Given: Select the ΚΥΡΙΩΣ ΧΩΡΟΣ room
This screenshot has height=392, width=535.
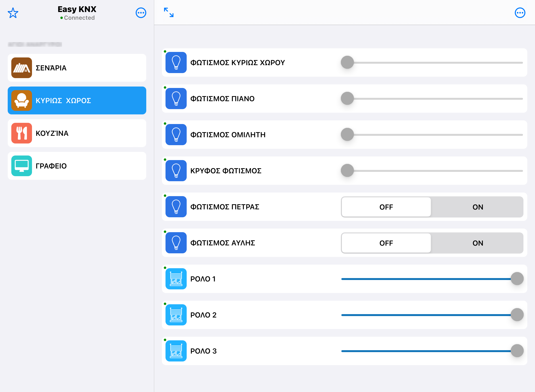Looking at the screenshot, I should tap(77, 100).
